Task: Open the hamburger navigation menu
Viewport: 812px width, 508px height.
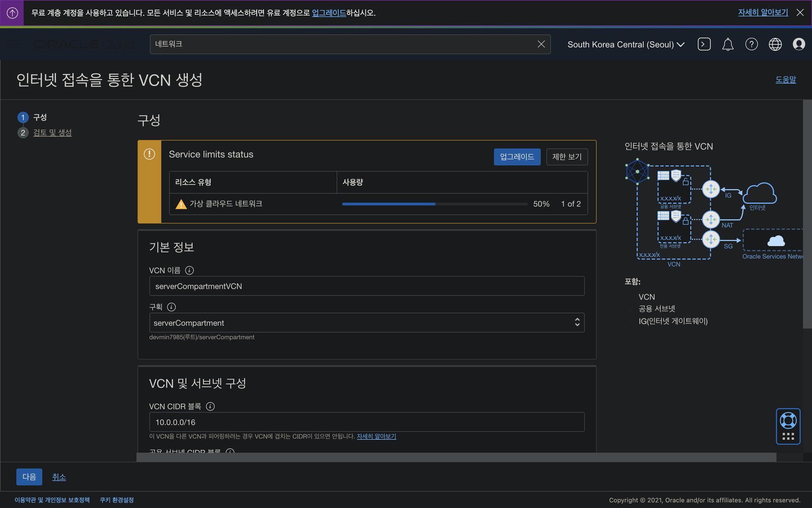Action: (13, 44)
